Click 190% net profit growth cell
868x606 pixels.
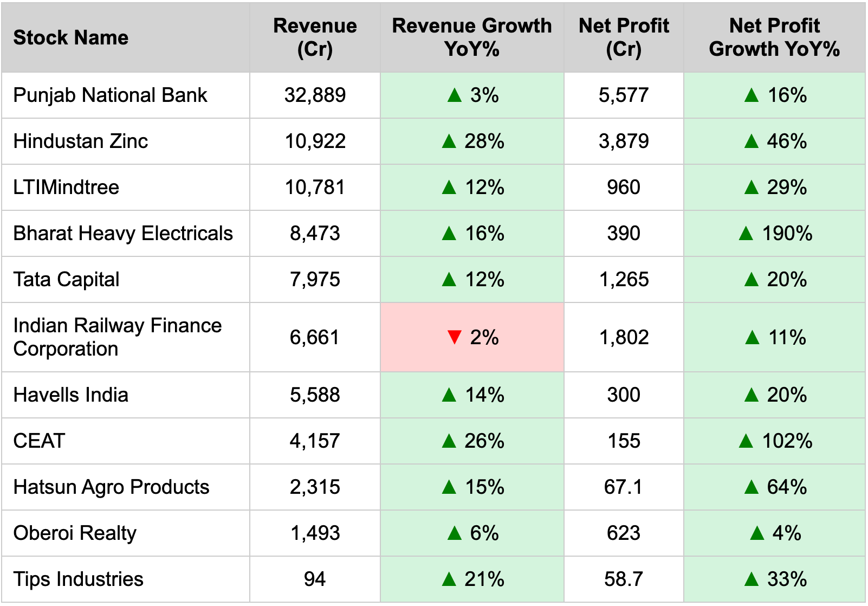(x=774, y=234)
